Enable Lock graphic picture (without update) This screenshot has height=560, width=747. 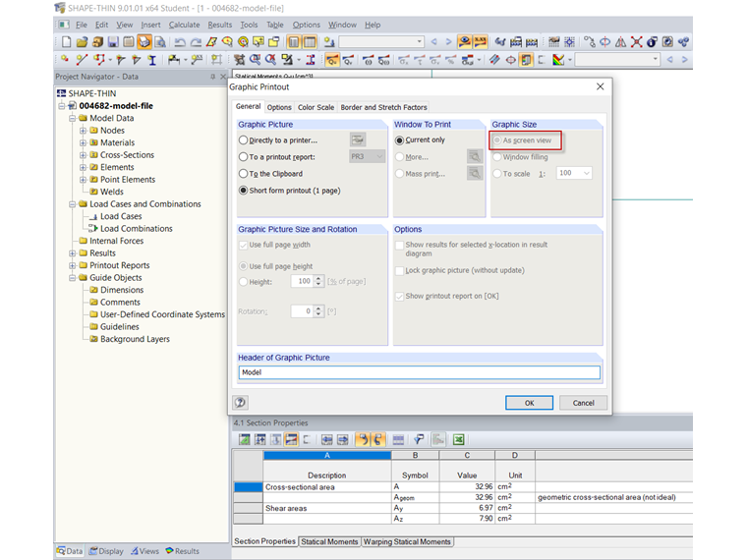point(399,270)
